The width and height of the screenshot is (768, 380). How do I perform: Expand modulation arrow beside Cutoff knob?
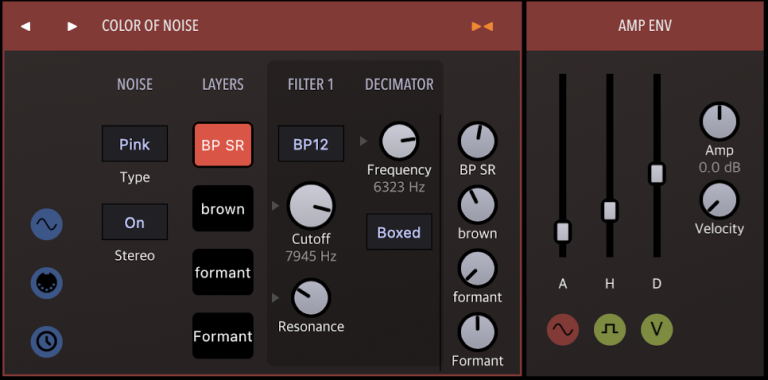(x=275, y=206)
